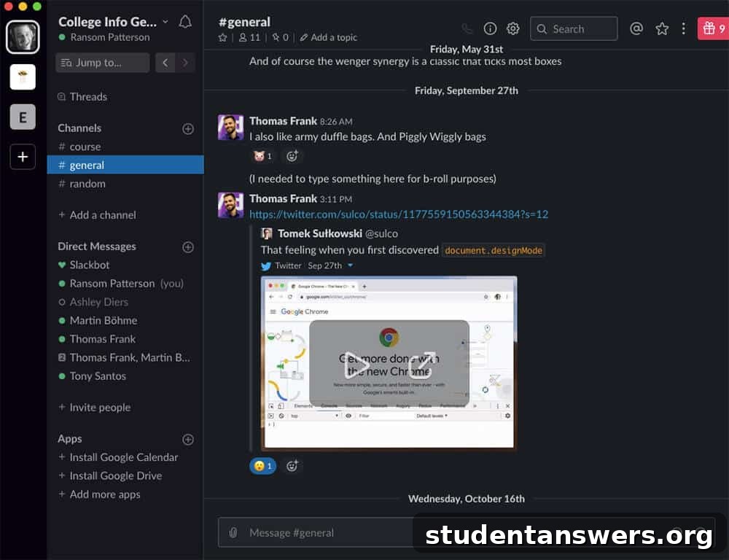This screenshot has height=560, width=729.
Task: Go forward in history with right arrow
Action: [185, 62]
